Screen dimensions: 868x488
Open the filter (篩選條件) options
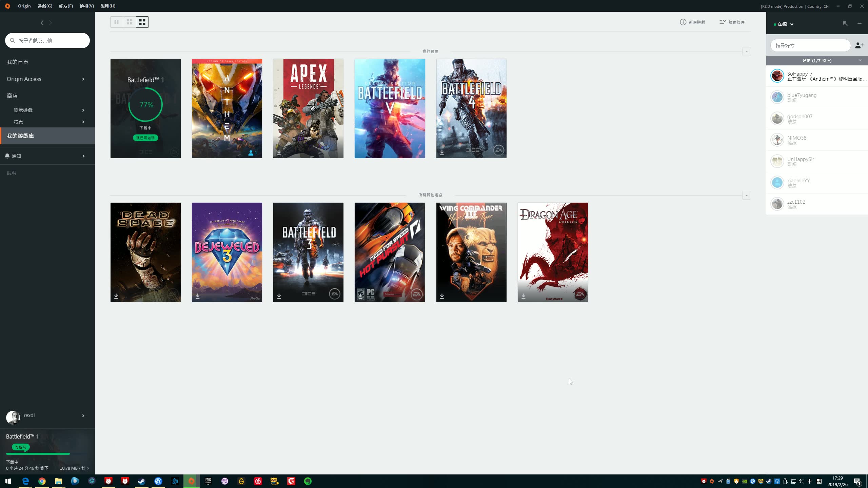point(732,22)
